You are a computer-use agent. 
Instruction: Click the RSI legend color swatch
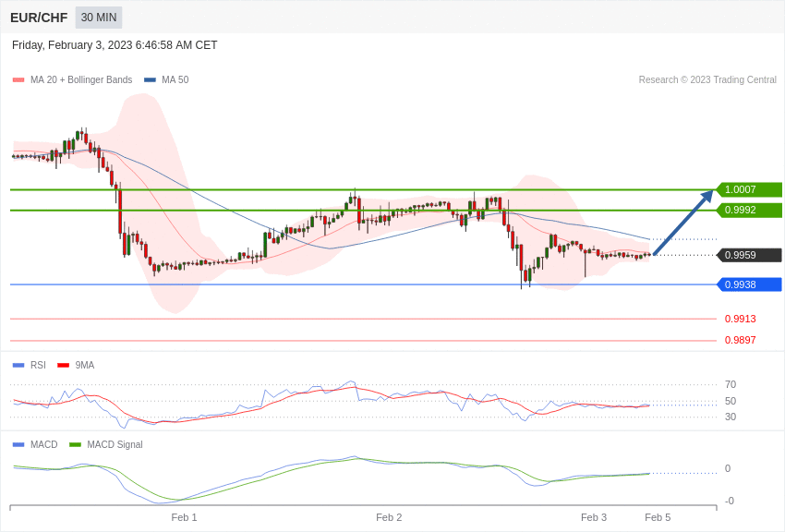[18, 366]
